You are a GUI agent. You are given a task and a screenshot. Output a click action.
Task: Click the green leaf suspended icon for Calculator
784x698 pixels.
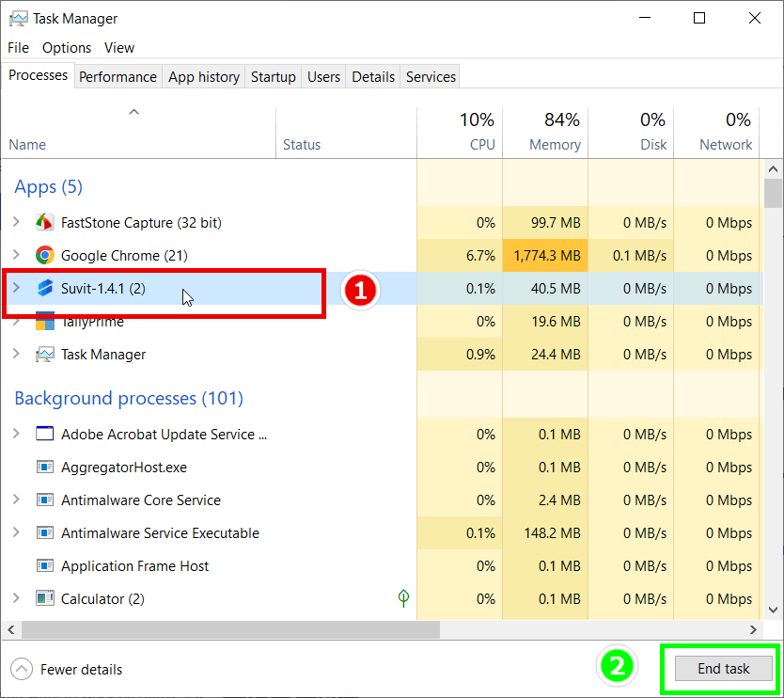pos(403,598)
